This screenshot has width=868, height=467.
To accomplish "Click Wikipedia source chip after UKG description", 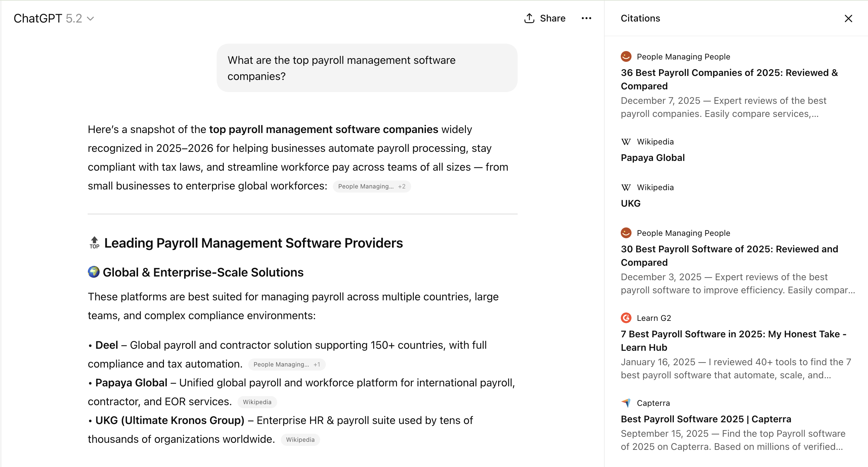I will pyautogui.click(x=300, y=440).
